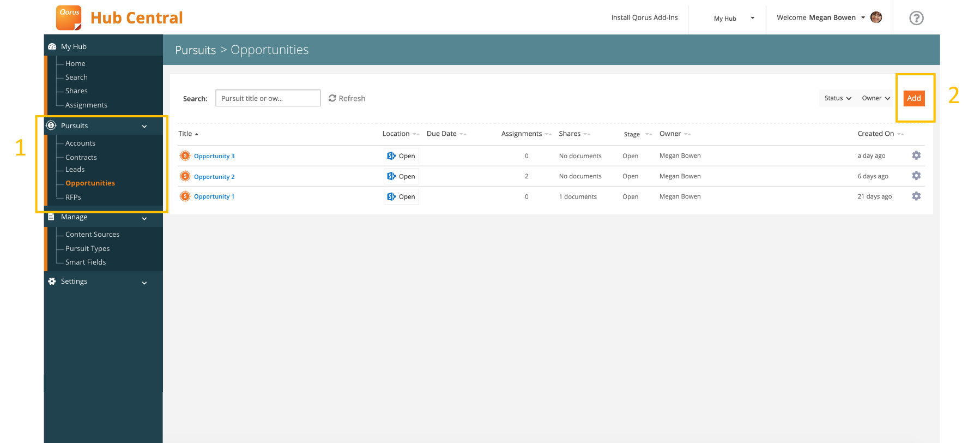The image size is (980, 443).
Task: Click the My Hub dashboard icon in sidebar
Action: pyautogui.click(x=52, y=47)
